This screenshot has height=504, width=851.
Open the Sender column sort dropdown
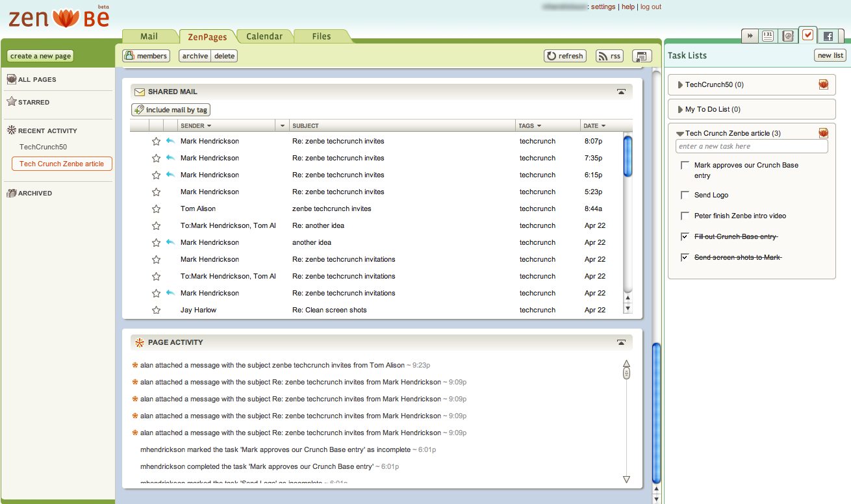[x=209, y=126]
